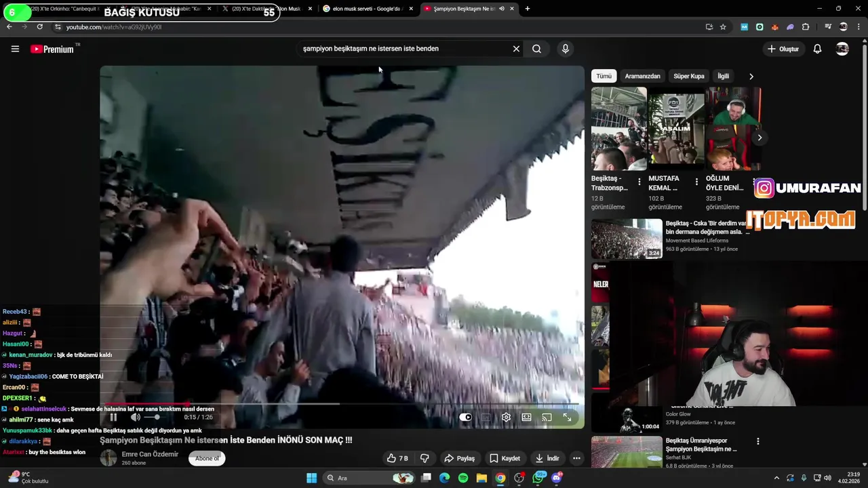Open the YouTube hamburger guide menu
This screenshot has height=488, width=868.
pos(15,49)
